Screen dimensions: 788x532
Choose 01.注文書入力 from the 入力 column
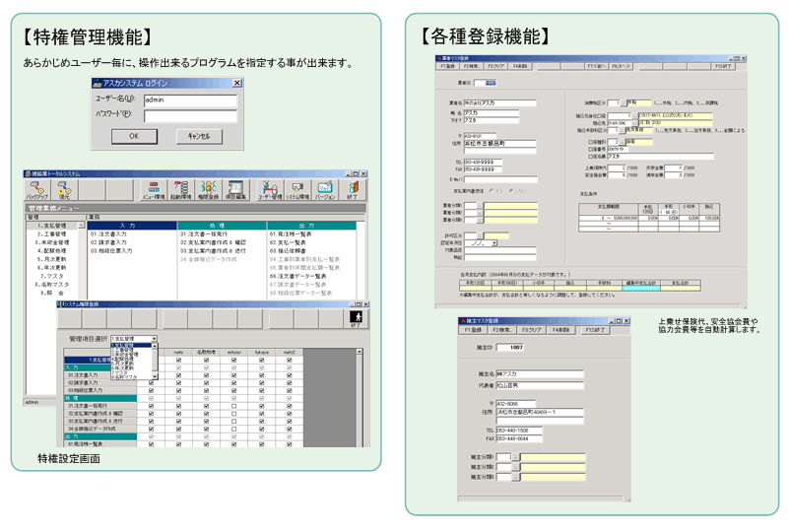point(108,233)
